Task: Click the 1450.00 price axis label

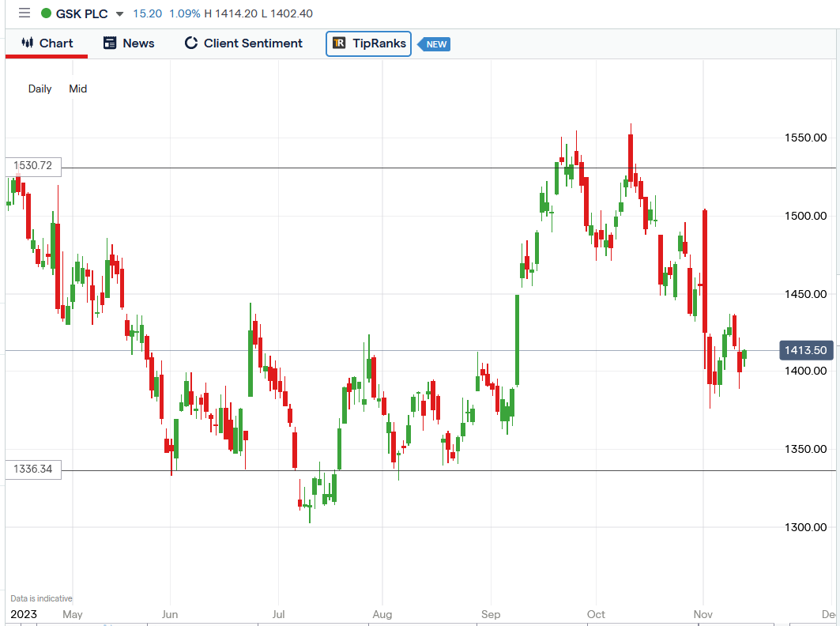Action: coord(805,294)
